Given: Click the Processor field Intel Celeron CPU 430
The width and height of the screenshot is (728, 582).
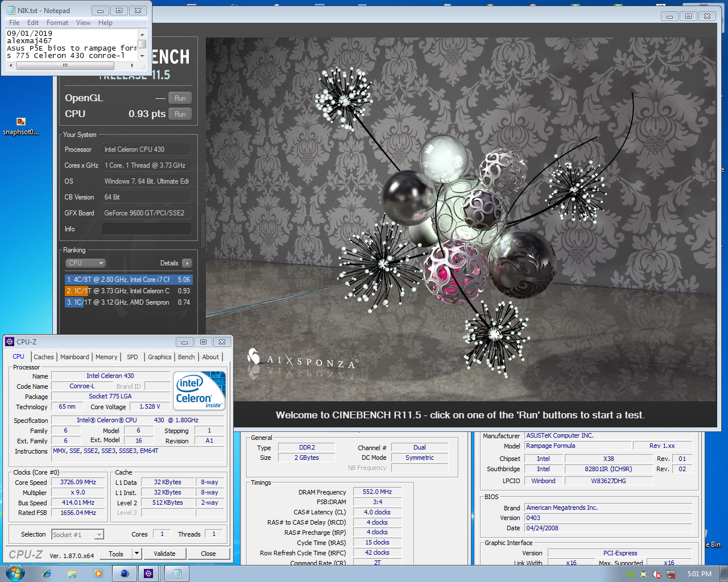Looking at the screenshot, I should tap(147, 149).
